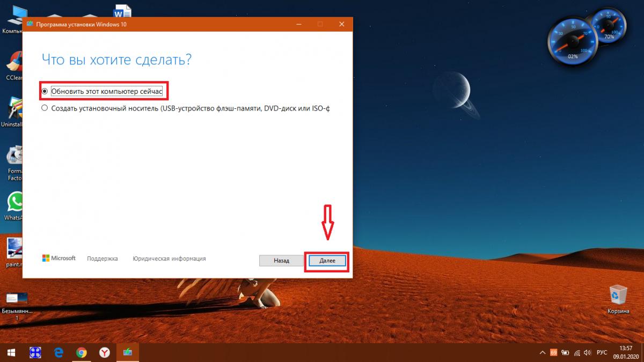Image resolution: width=644 pixels, height=362 pixels.
Task: Click the 'Назад' button
Action: tap(281, 261)
